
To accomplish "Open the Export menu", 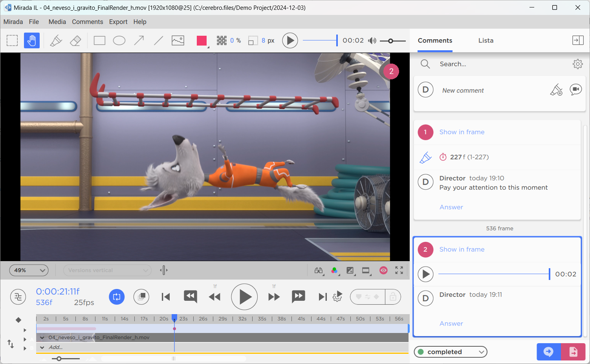I will pos(118,22).
